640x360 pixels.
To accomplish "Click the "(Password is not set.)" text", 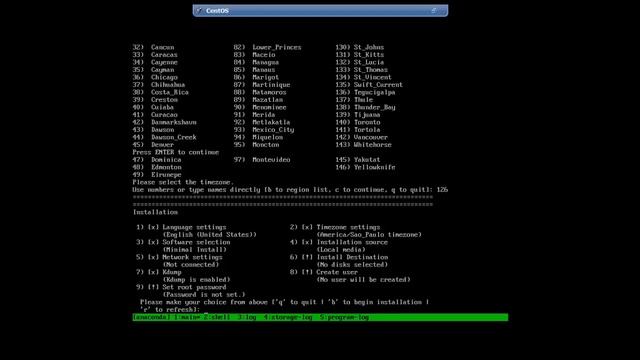I will [x=204, y=295].
